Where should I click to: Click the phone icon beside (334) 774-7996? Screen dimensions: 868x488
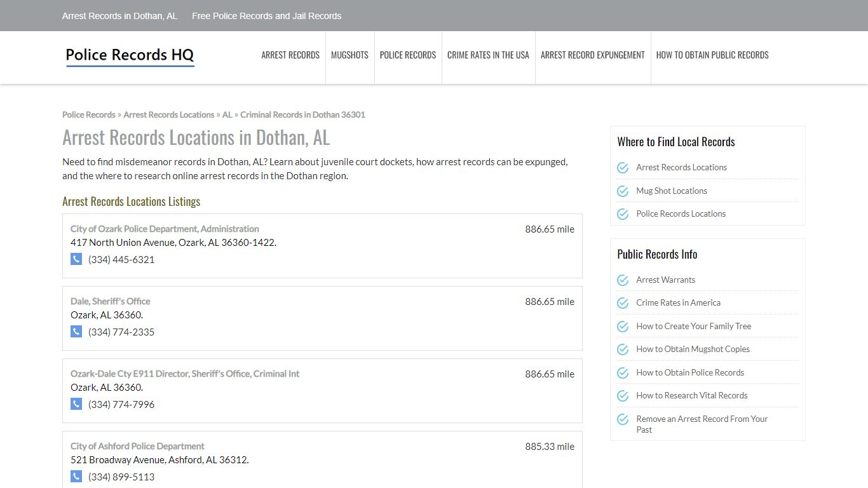(x=76, y=404)
